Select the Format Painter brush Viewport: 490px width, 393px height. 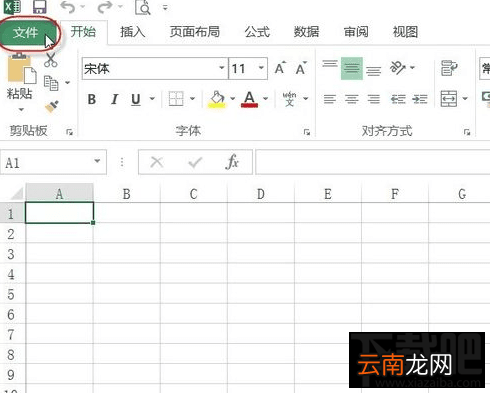(x=52, y=107)
